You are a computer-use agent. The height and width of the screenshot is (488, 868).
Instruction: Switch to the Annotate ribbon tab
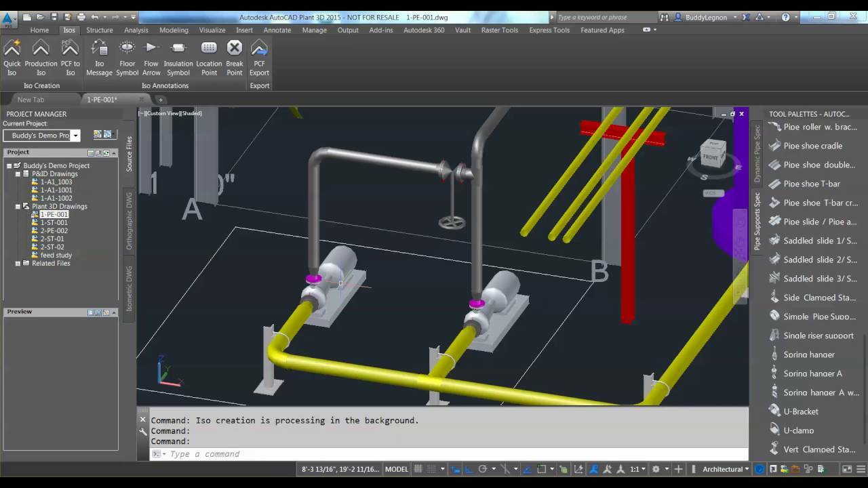277,30
